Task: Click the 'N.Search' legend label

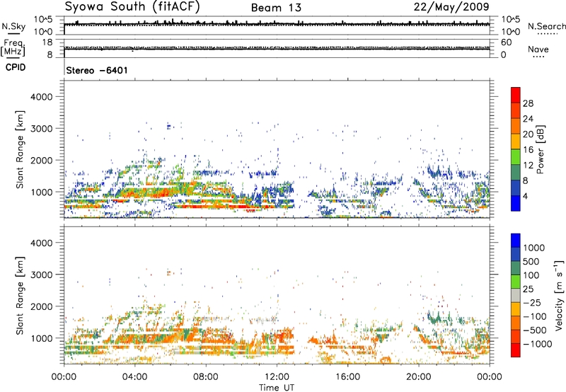Action: click(546, 26)
